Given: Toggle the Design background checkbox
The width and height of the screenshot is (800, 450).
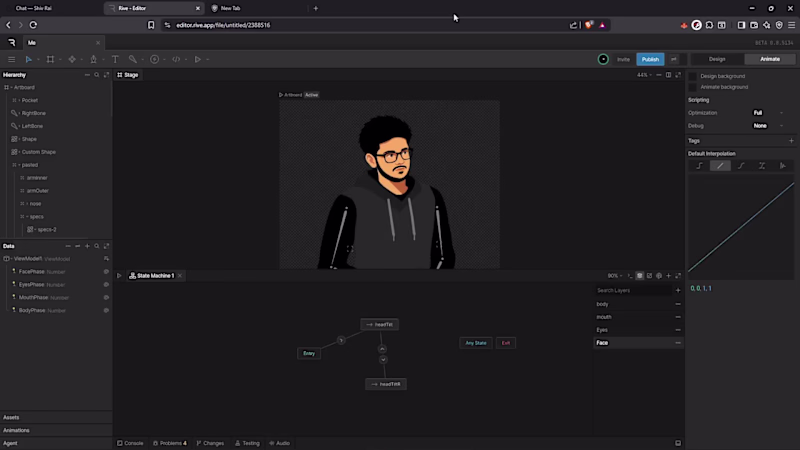Looking at the screenshot, I should [x=693, y=76].
